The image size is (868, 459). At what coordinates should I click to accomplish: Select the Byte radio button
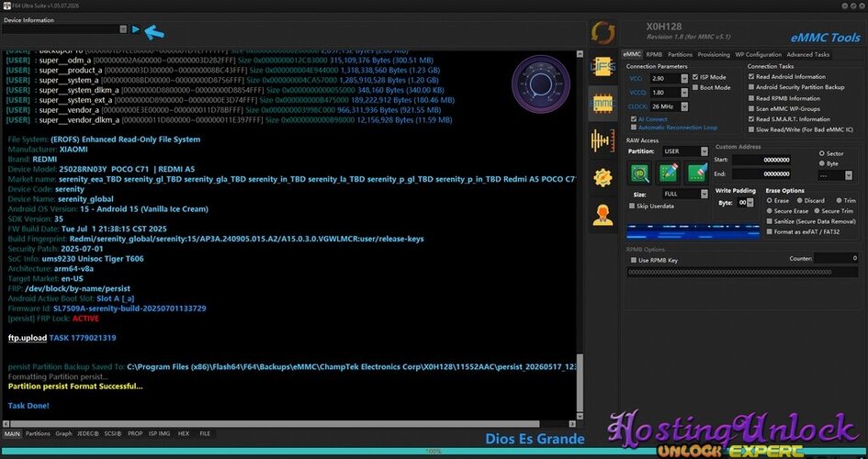821,163
